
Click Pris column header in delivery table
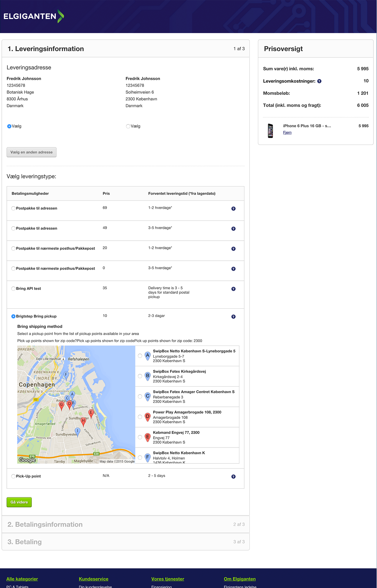point(106,194)
